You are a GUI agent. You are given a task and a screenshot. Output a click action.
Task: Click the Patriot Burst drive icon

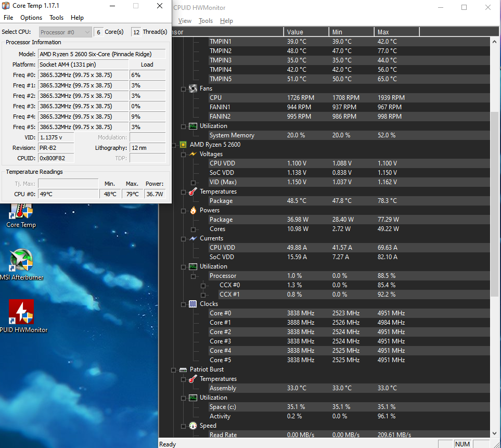click(183, 370)
